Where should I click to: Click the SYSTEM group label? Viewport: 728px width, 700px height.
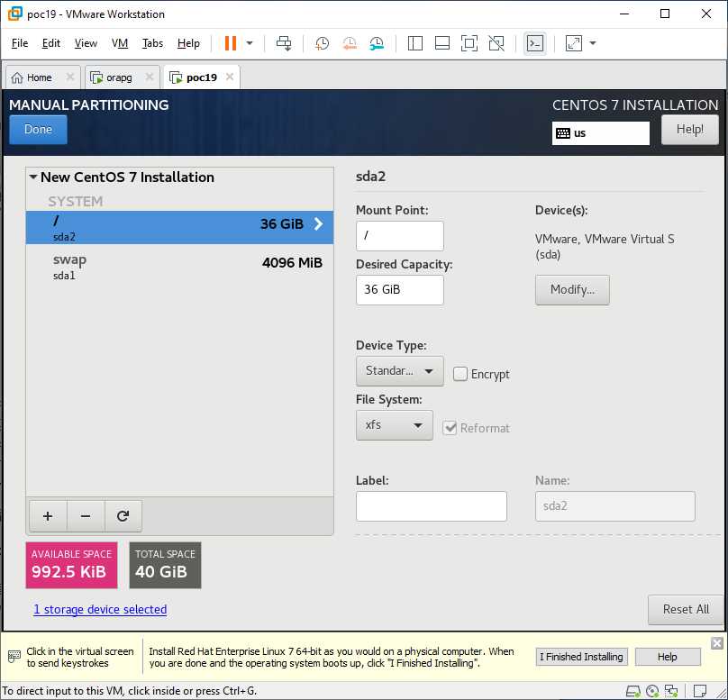(75, 202)
